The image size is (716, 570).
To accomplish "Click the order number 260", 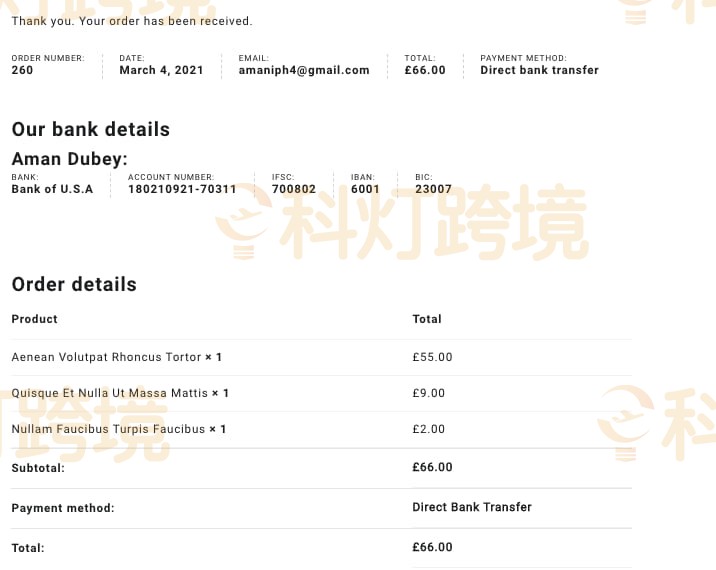I will point(22,70).
